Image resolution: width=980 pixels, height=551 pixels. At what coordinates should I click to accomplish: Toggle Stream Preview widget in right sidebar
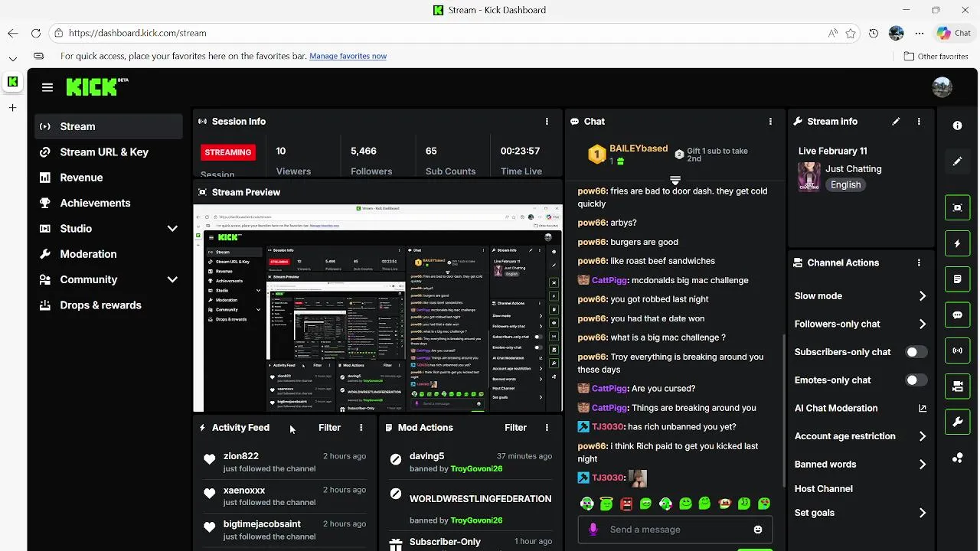click(x=957, y=207)
